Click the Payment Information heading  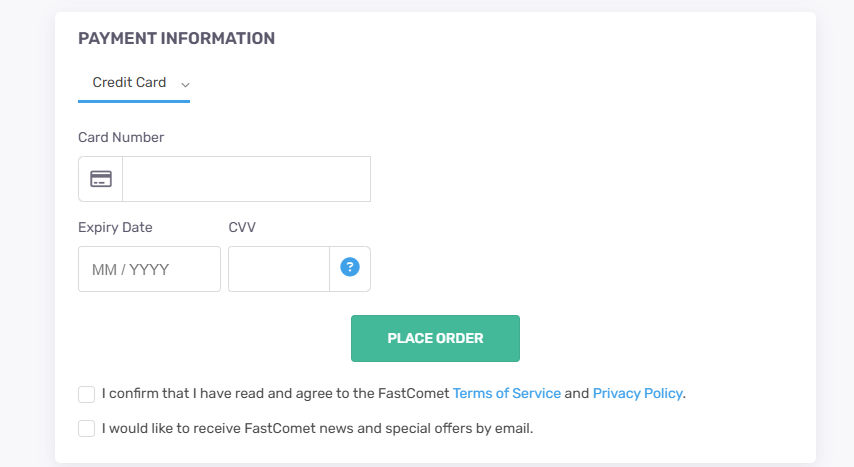coord(176,39)
